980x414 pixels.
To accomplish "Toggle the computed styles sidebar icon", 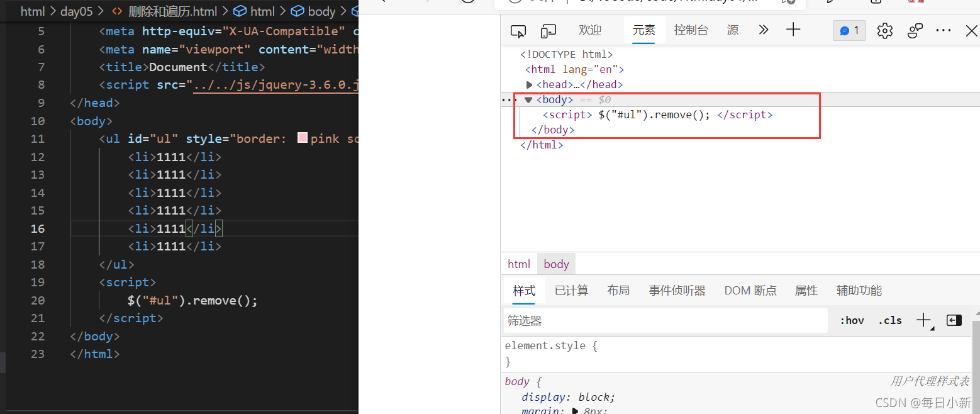I will 954,321.
